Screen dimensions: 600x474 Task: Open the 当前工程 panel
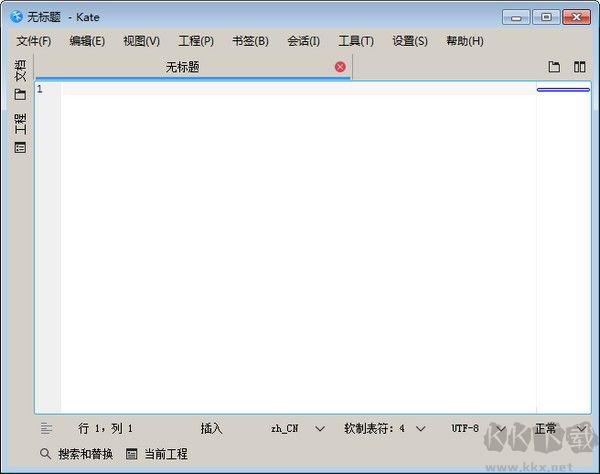[157, 454]
